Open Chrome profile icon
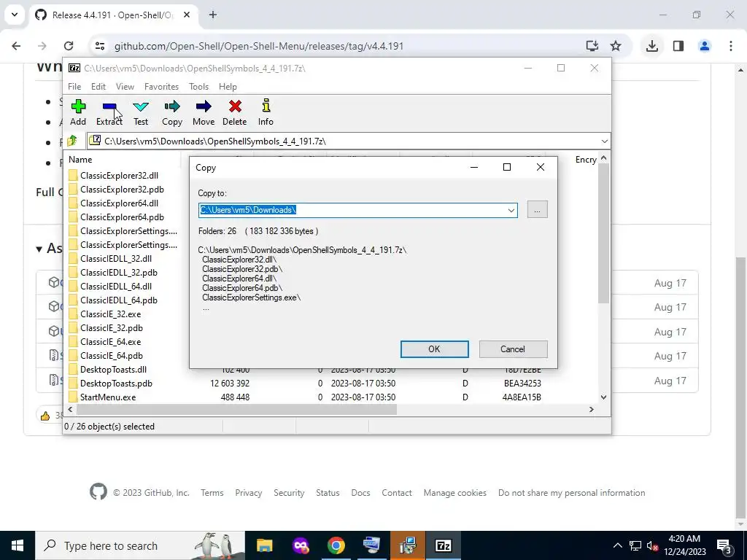747x560 pixels. (x=705, y=46)
